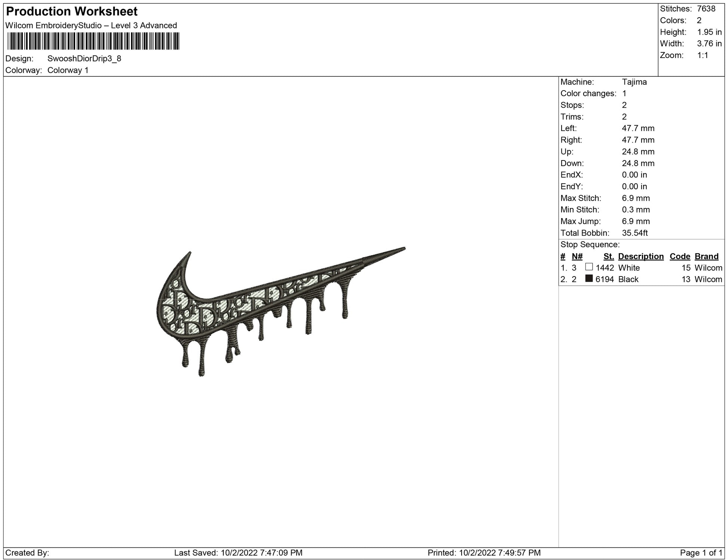Image resolution: width=728 pixels, height=560 pixels.
Task: Click the Total Bobbin 35.54ft value
Action: pos(634,233)
